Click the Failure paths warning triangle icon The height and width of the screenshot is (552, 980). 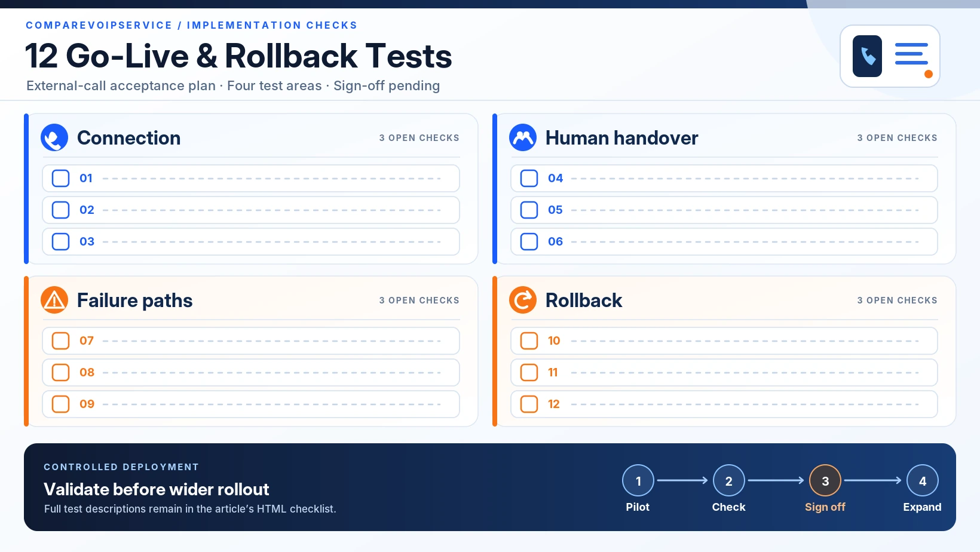[x=54, y=300]
